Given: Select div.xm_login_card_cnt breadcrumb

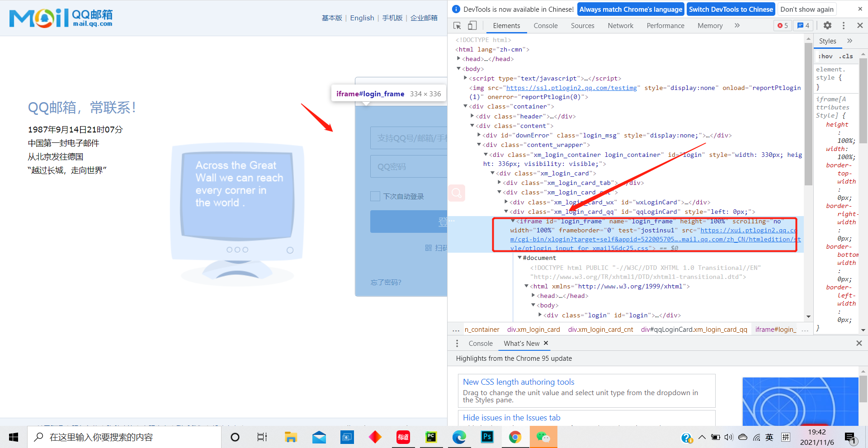Looking at the screenshot, I should click(x=600, y=330).
